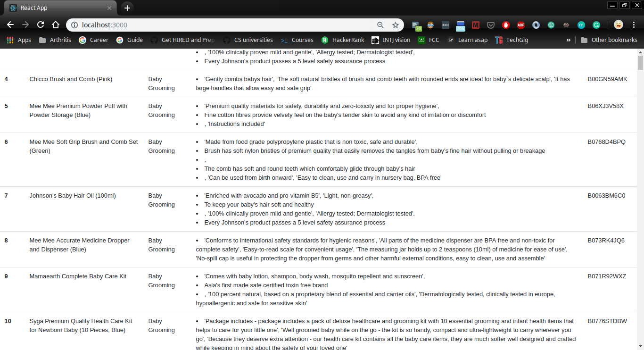Select 'Mee Mee Premium Powder Puff' product name
The image size is (644, 350).
click(x=78, y=110)
